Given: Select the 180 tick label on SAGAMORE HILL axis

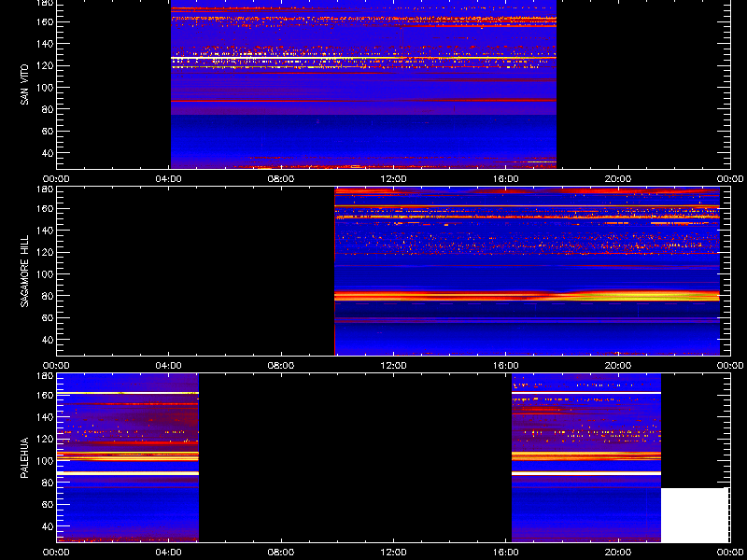Looking at the screenshot, I should [x=44, y=189].
